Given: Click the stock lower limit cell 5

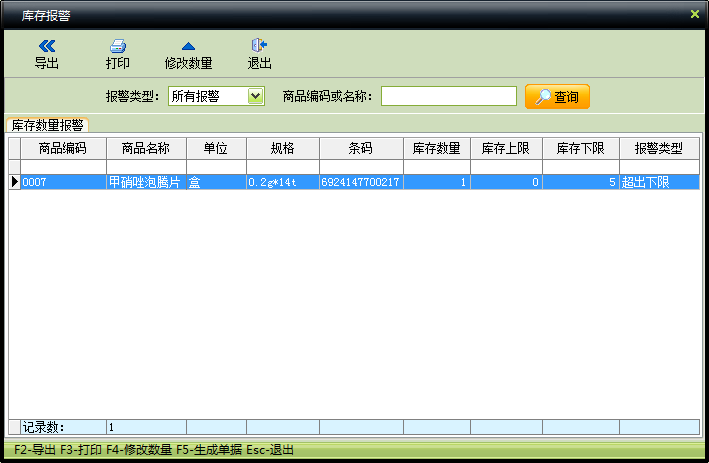Looking at the screenshot, I should click(581, 182).
